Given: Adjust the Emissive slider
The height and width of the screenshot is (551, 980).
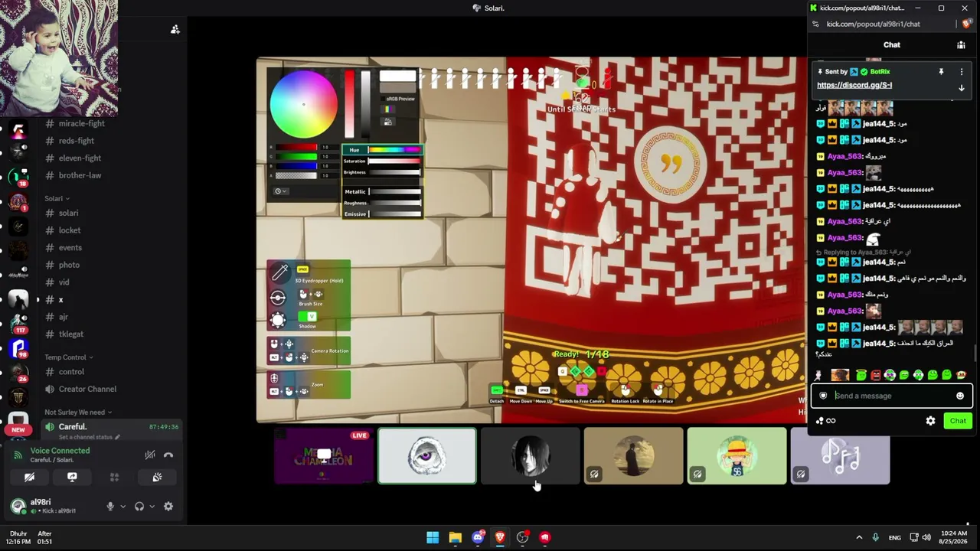Looking at the screenshot, I should click(x=395, y=214).
